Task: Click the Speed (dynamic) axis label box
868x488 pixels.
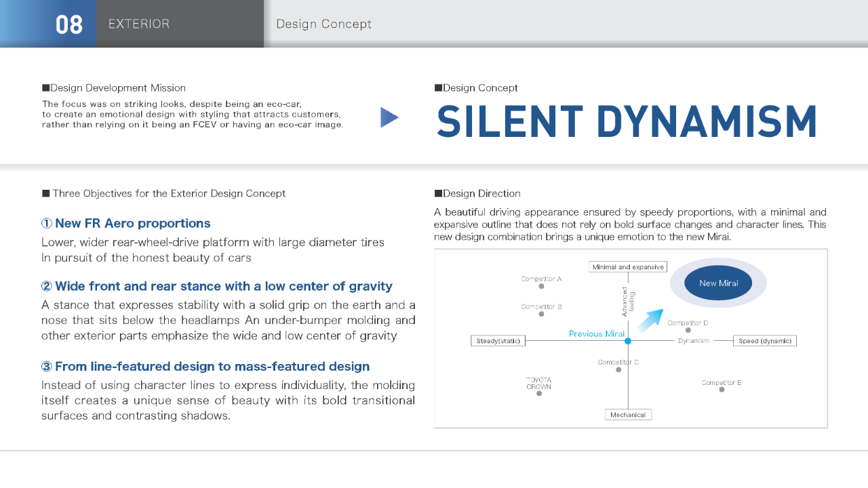Action: 765,341
